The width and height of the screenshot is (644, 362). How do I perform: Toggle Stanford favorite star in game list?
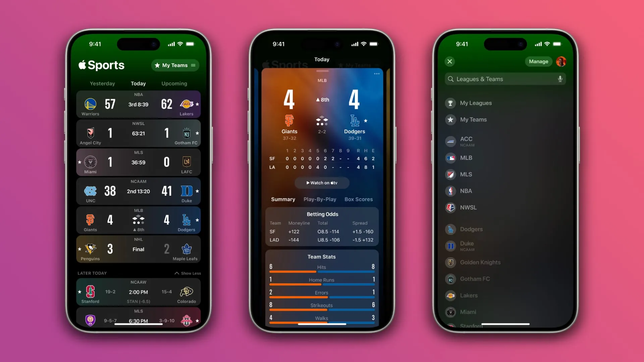(79, 292)
